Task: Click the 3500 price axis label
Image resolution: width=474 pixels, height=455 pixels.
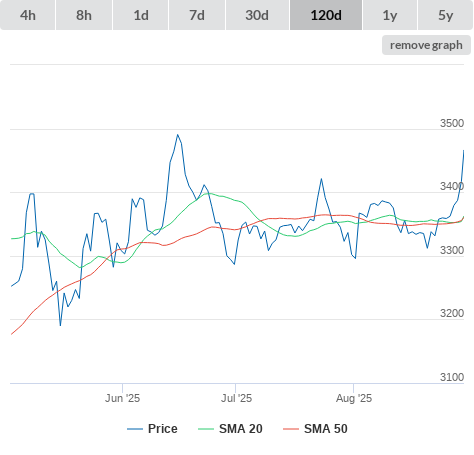Action: click(452, 123)
